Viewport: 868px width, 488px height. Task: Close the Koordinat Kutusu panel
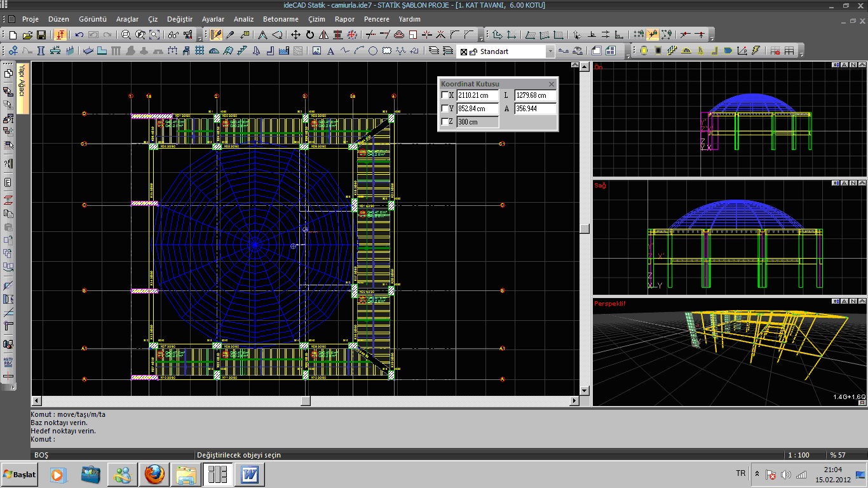[552, 84]
